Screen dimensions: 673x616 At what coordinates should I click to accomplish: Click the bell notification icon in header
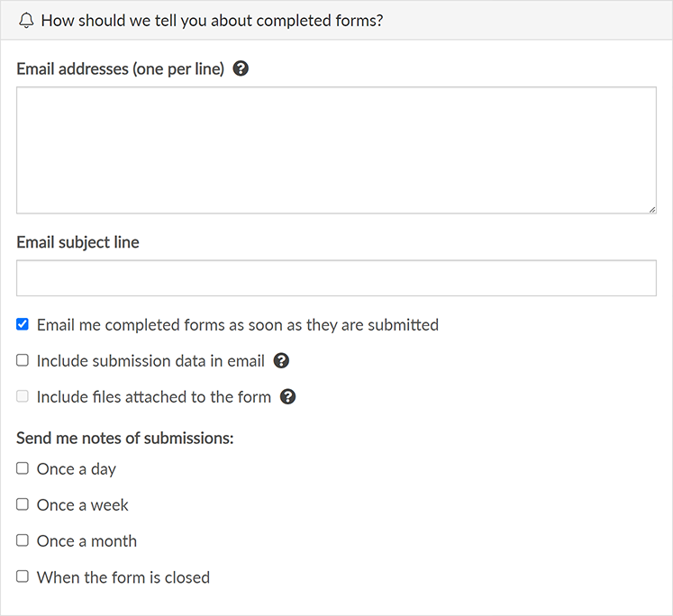coord(26,20)
